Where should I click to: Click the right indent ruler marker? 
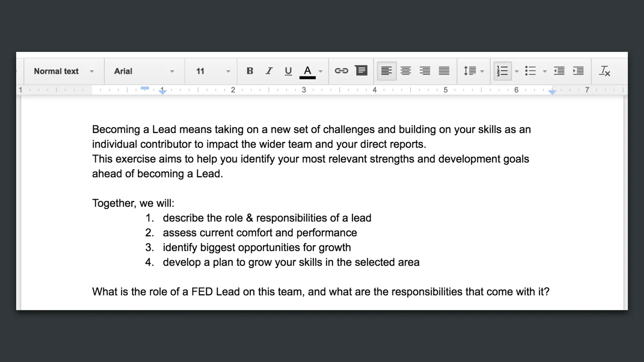click(x=552, y=92)
